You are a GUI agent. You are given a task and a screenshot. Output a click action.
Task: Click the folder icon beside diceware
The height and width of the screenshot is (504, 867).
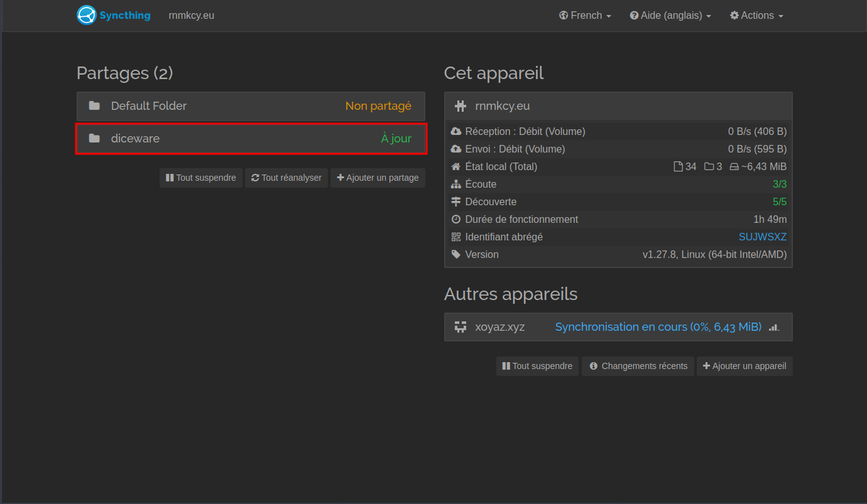pyautogui.click(x=94, y=139)
